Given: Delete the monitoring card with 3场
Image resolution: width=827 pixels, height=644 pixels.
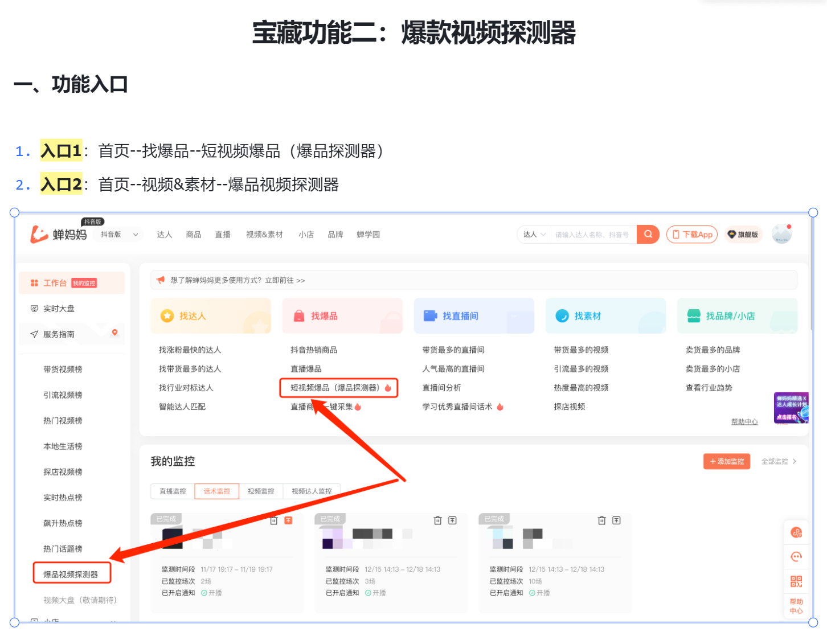Looking at the screenshot, I should tap(438, 520).
